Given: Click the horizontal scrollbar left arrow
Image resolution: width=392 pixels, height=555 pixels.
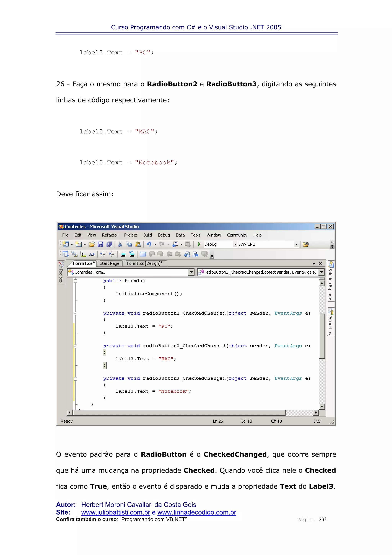Looking at the screenshot, I should click(x=70, y=413).
